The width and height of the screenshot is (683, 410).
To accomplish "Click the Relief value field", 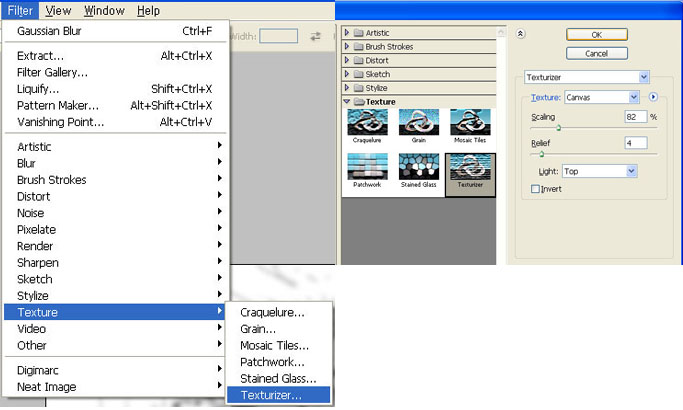I will [x=636, y=142].
